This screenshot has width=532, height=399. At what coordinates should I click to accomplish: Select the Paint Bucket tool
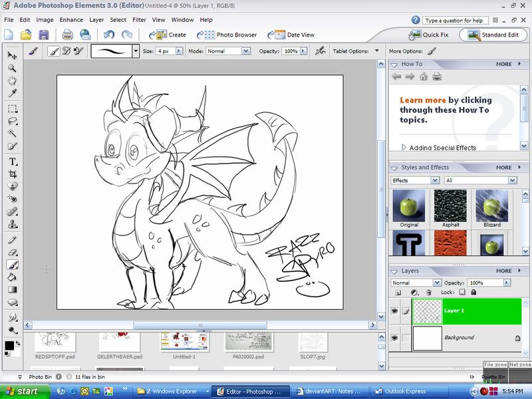coord(13,277)
